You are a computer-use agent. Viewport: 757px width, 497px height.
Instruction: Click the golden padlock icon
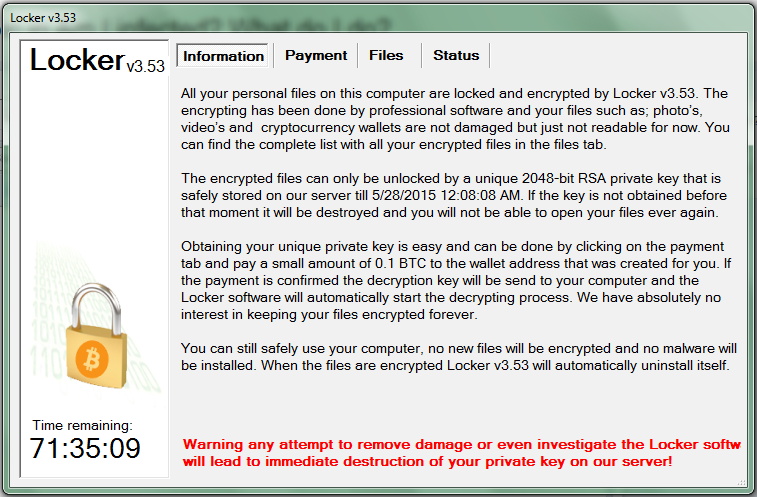click(x=96, y=336)
